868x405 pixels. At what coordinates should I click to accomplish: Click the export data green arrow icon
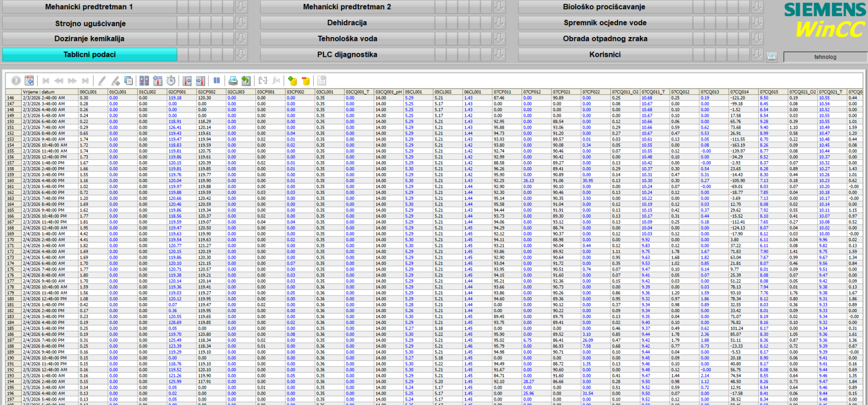[x=246, y=81]
